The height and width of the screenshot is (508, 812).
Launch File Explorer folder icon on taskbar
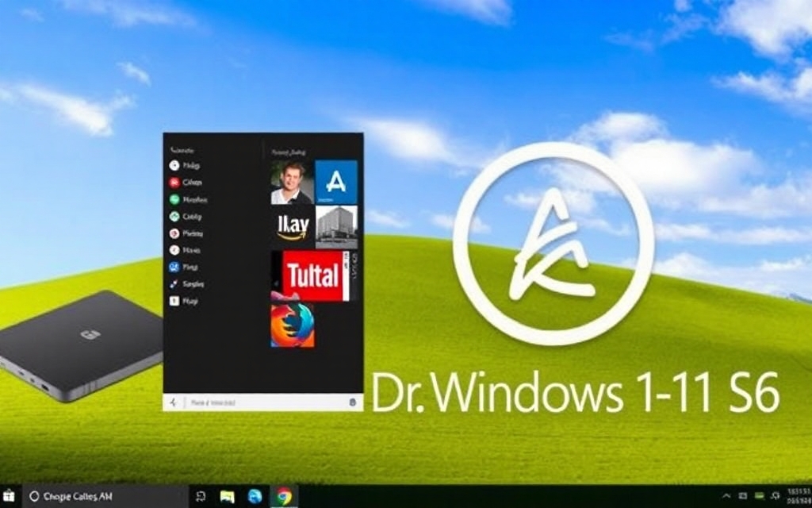227,497
